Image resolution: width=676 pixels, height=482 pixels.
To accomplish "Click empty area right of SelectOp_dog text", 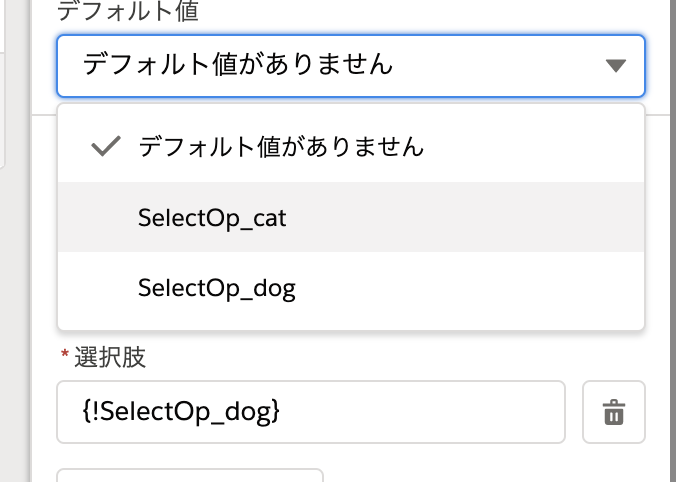I will (x=470, y=288).
